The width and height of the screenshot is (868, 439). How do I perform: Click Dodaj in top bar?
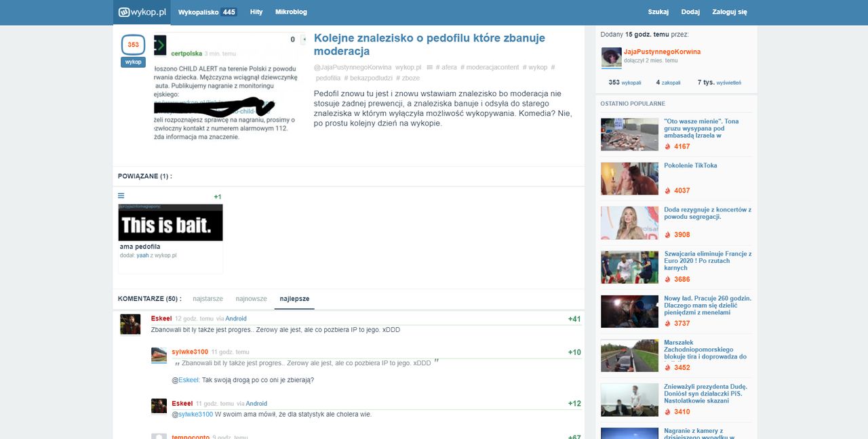click(x=690, y=12)
